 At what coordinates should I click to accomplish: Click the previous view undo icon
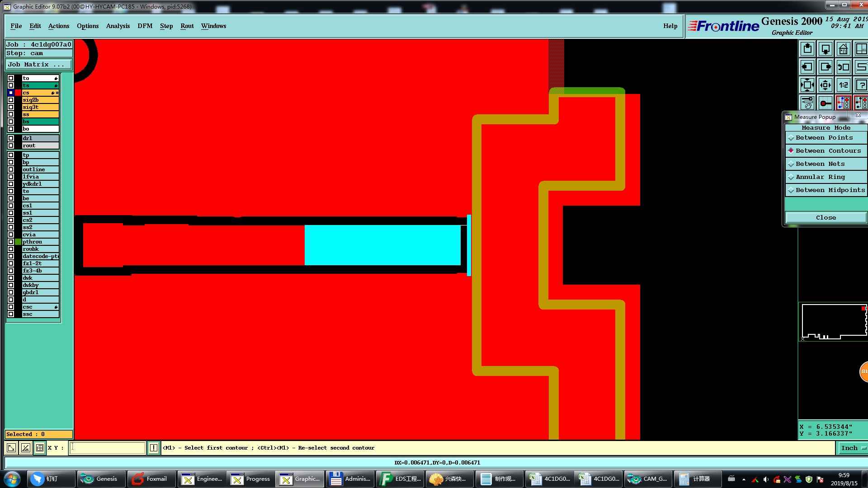click(x=843, y=67)
